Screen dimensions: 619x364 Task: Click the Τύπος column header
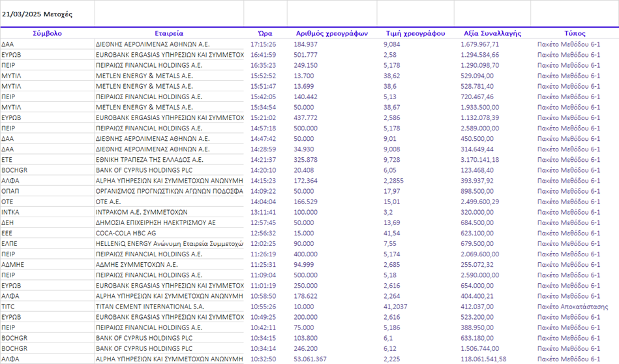coord(575,33)
